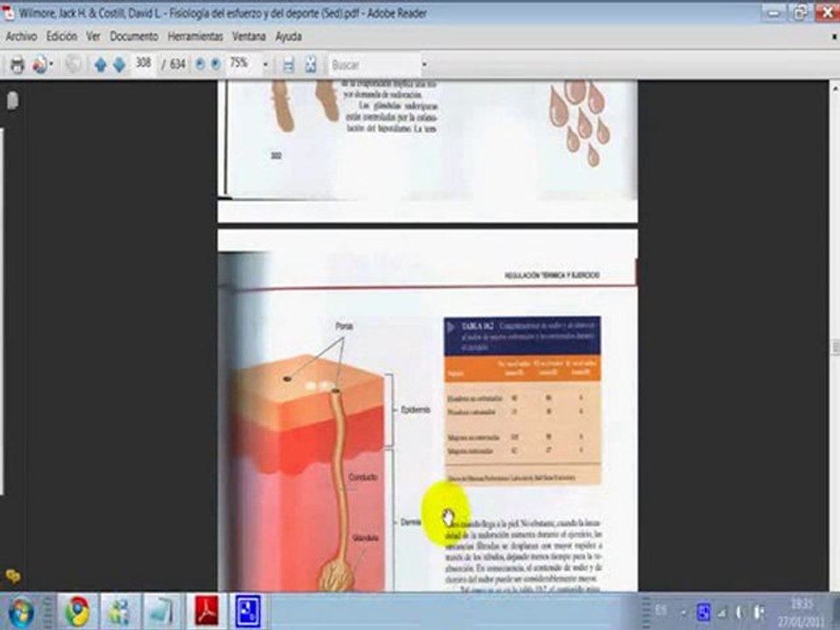Click the 'Epidermis' label in the diagram
The height and width of the screenshot is (630, 840).
(416, 409)
